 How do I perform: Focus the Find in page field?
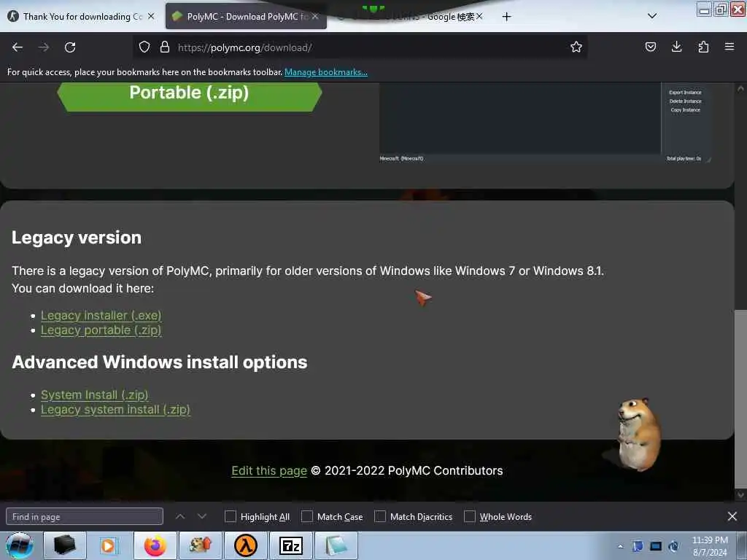click(85, 517)
